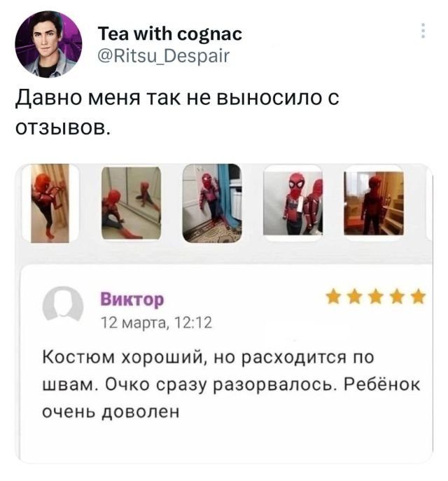Viewport: 448px width, 481px height.
Task: Open the photo with two Spider-Man costumes
Action: [x=293, y=203]
